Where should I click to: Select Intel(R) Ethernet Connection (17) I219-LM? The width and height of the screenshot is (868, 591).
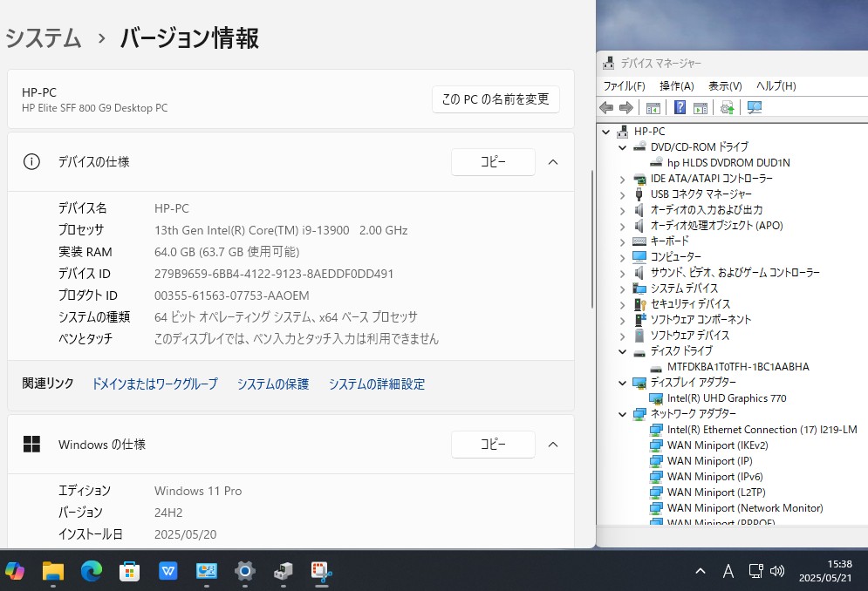coord(762,430)
